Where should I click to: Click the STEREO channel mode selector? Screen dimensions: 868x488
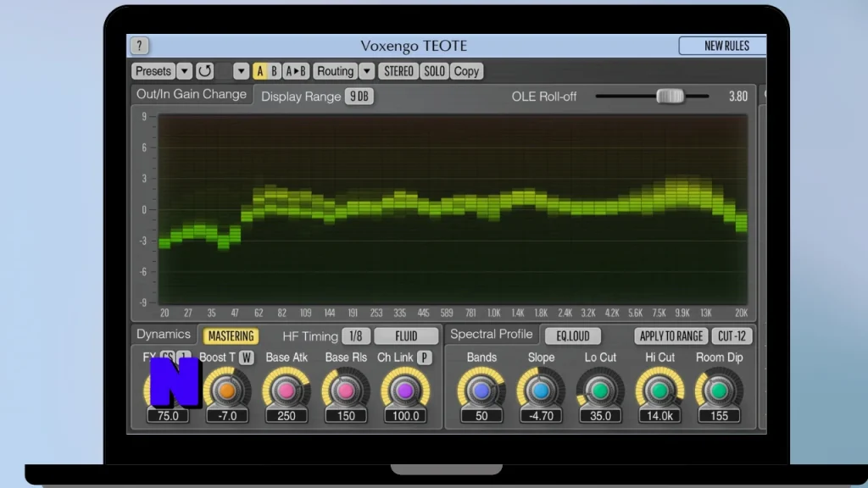pos(398,71)
